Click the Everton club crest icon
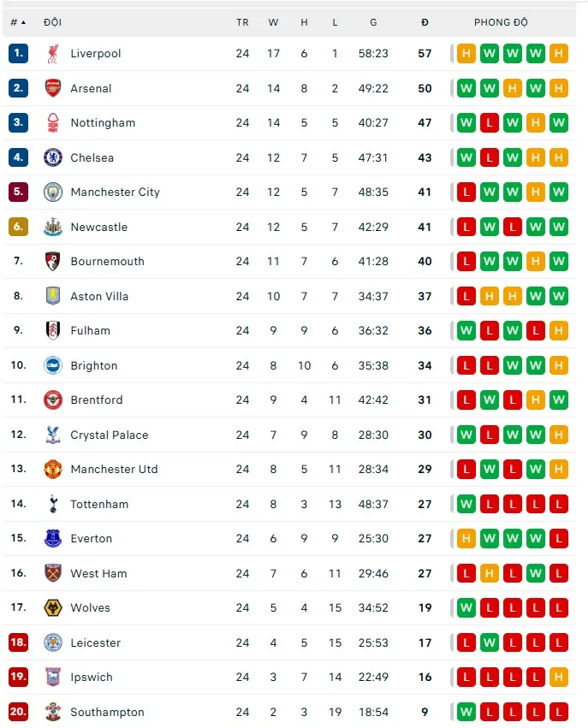 coord(53,539)
